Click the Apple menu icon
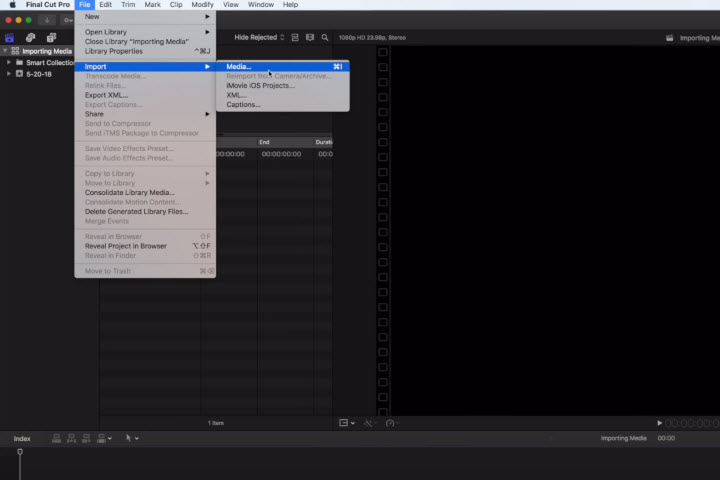720x480 pixels. [x=12, y=5]
